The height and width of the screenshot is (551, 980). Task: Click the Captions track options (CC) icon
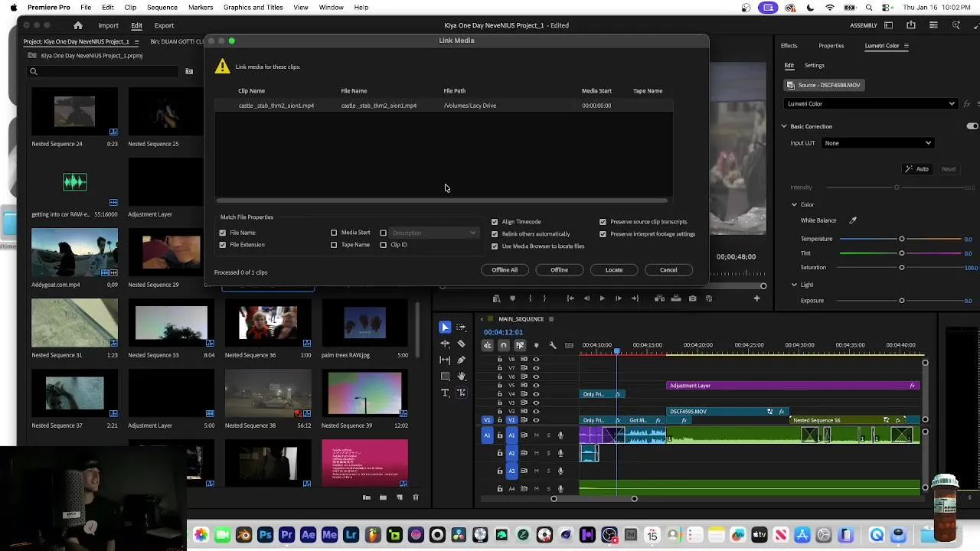569,345
